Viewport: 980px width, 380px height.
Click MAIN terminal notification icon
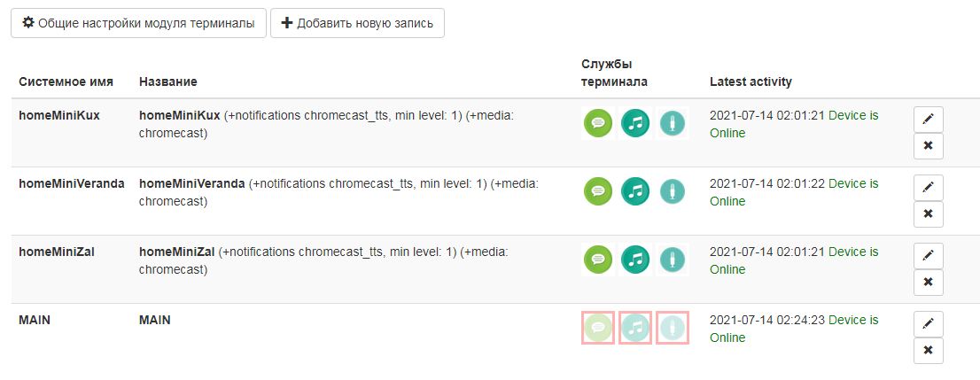(x=598, y=328)
